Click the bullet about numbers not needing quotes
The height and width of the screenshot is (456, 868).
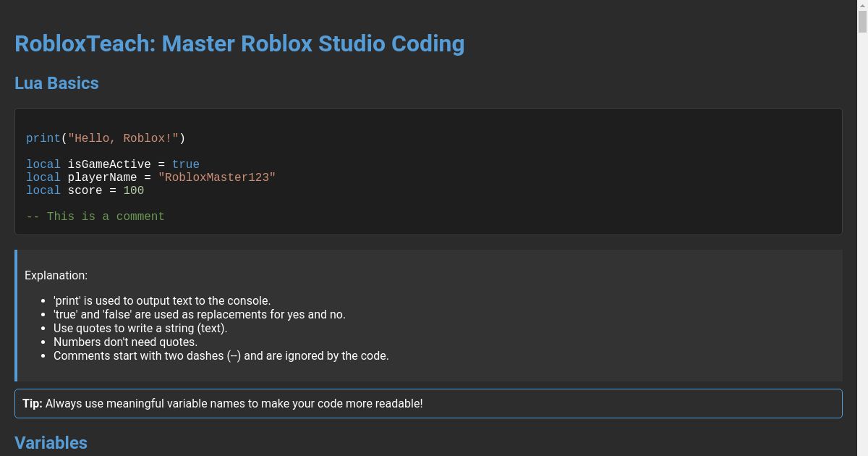point(124,342)
